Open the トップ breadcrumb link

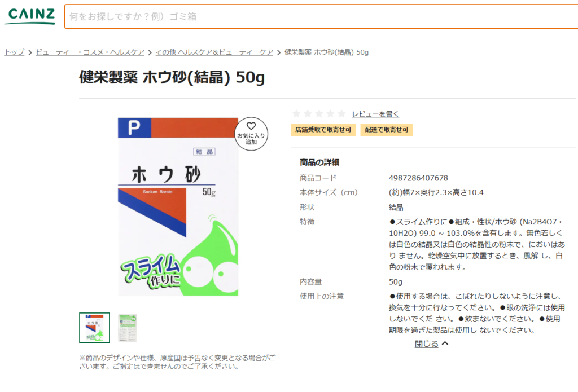pos(14,52)
